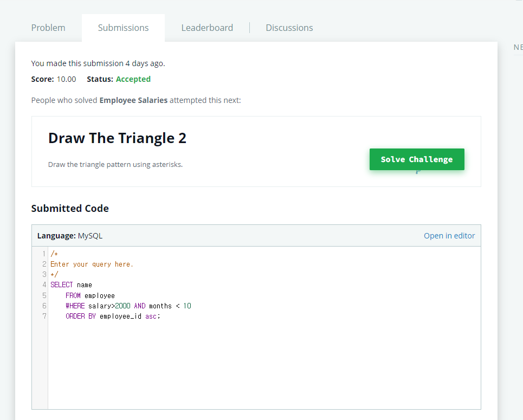Click line number 1 in code gutter

(44, 254)
